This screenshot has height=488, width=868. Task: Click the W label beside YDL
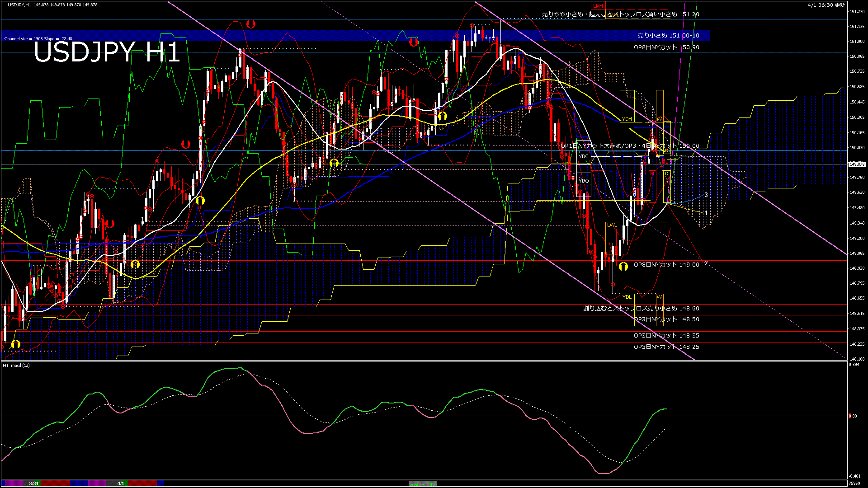659,297
